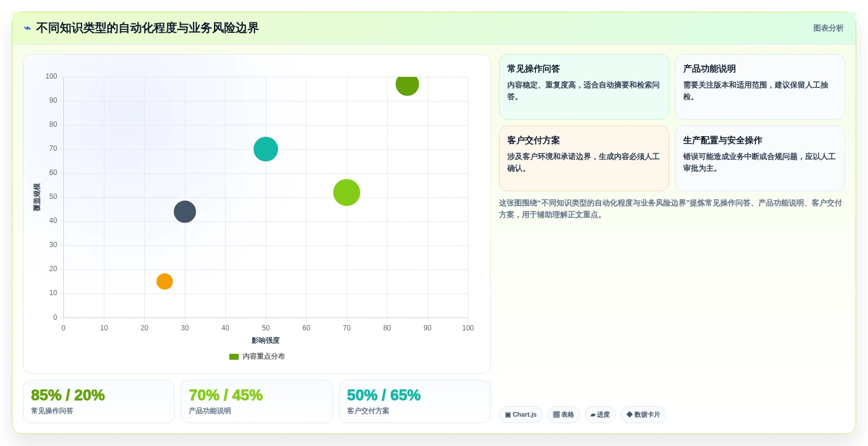Click the orange bubble at 25
868x446 pixels.
[165, 282]
